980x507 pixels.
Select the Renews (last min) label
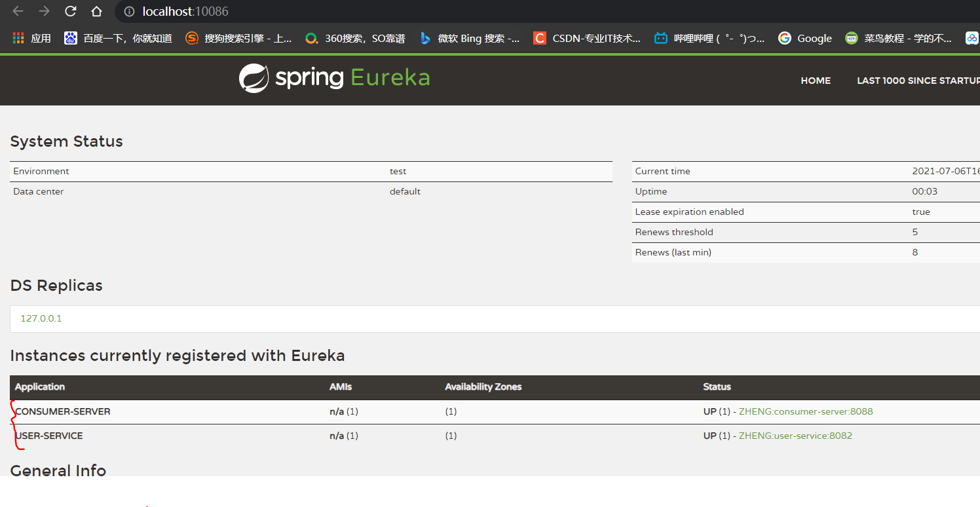pos(673,252)
